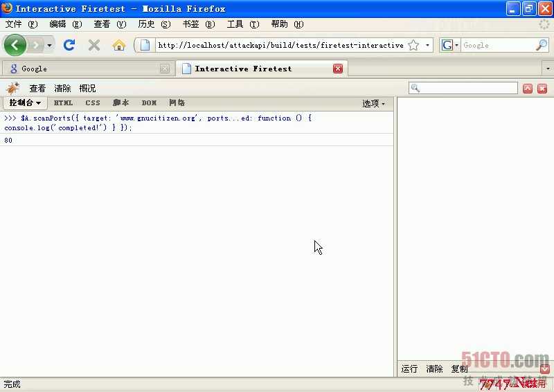This screenshot has width=554, height=392.
Task: Click Firebug 查看 inspect button
Action: click(x=37, y=89)
